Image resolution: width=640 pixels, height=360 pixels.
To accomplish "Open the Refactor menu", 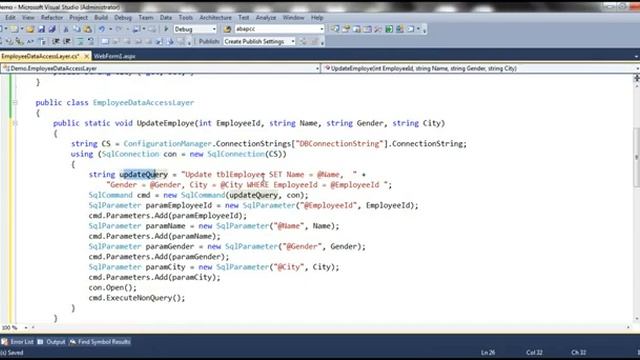I will pos(52,18).
